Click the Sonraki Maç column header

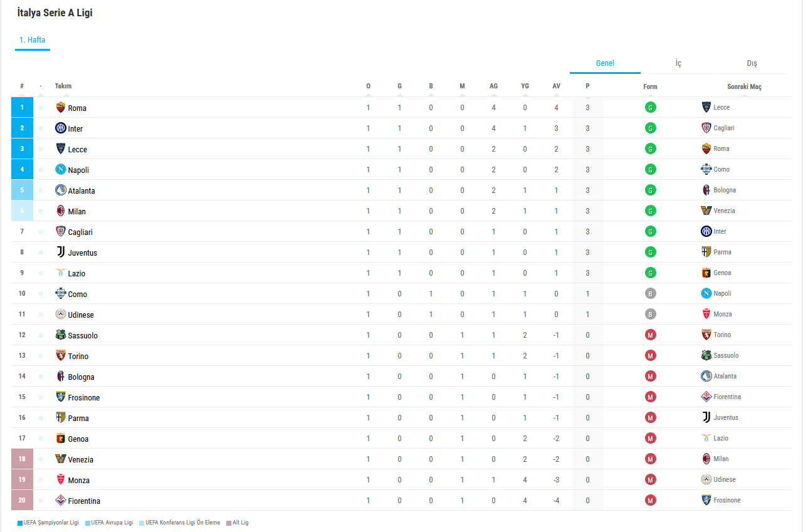[744, 86]
